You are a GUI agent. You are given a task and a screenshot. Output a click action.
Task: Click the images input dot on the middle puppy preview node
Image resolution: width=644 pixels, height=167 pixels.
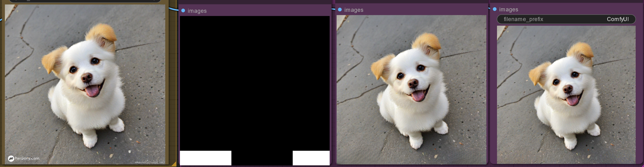tap(340, 10)
